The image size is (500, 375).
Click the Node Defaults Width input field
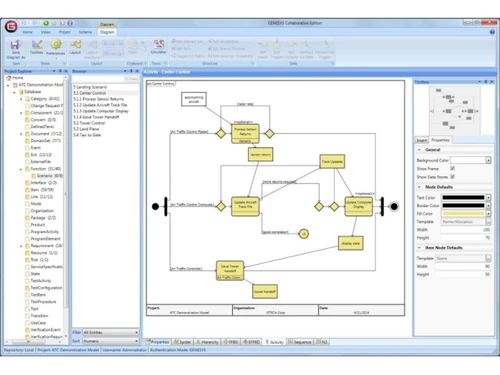coord(466,230)
